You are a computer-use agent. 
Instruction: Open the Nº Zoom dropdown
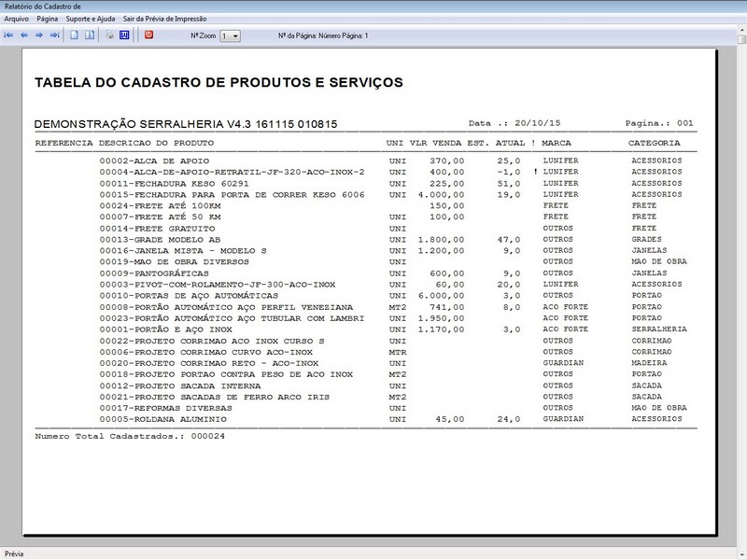pyautogui.click(x=236, y=35)
